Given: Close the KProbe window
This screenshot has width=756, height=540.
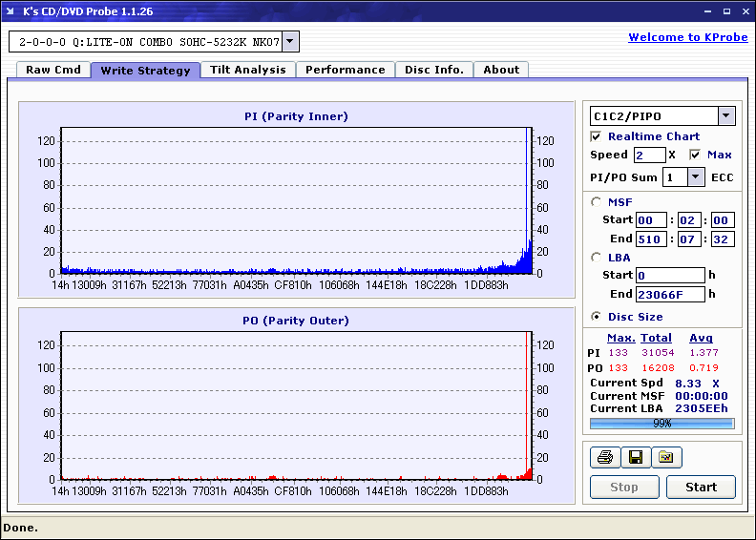Looking at the screenshot, I should [x=745, y=11].
